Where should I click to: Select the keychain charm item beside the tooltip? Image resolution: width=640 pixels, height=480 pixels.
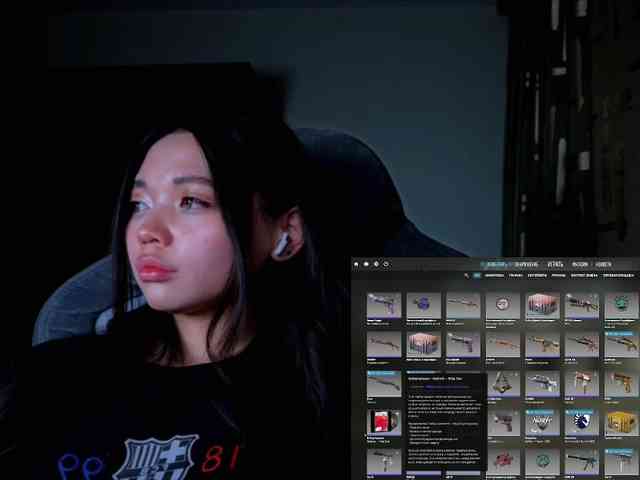[502, 383]
